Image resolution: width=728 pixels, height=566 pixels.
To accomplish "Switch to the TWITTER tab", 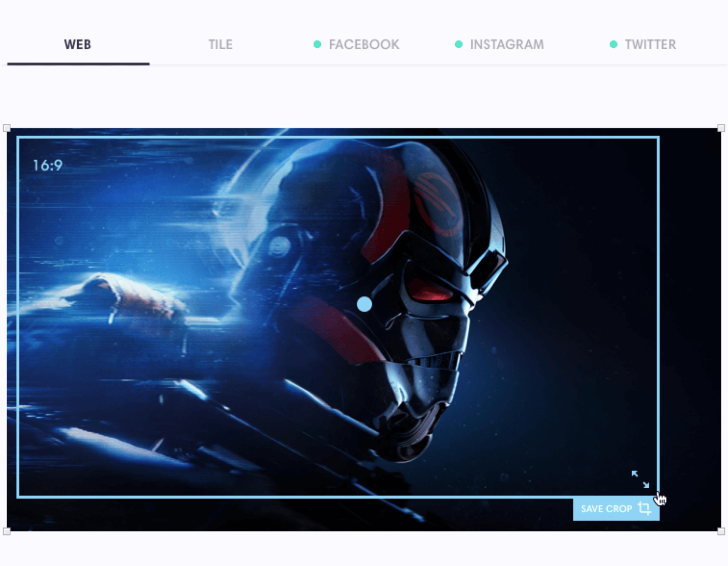I will point(651,45).
